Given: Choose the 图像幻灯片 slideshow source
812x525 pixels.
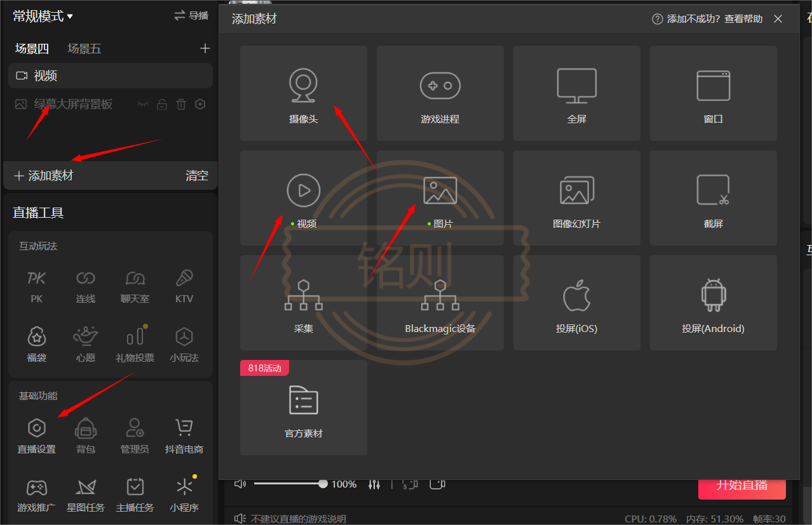Looking at the screenshot, I should (577, 198).
